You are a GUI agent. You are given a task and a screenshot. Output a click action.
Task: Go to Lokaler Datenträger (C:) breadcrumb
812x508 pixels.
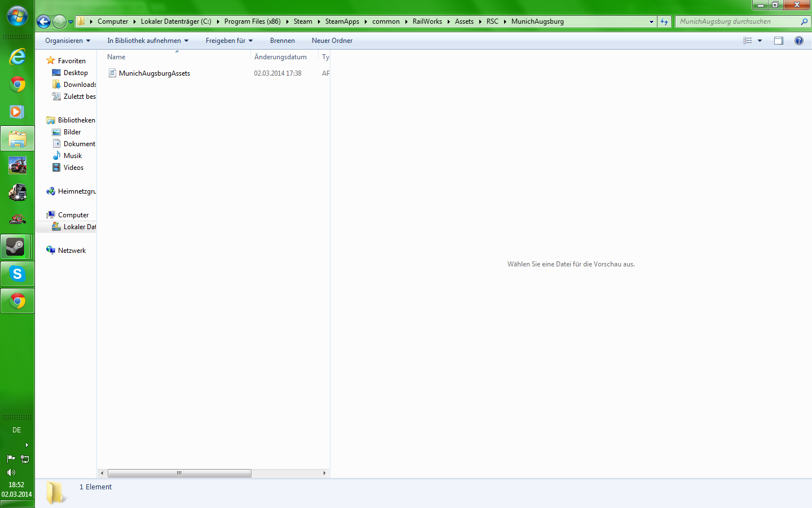176,21
